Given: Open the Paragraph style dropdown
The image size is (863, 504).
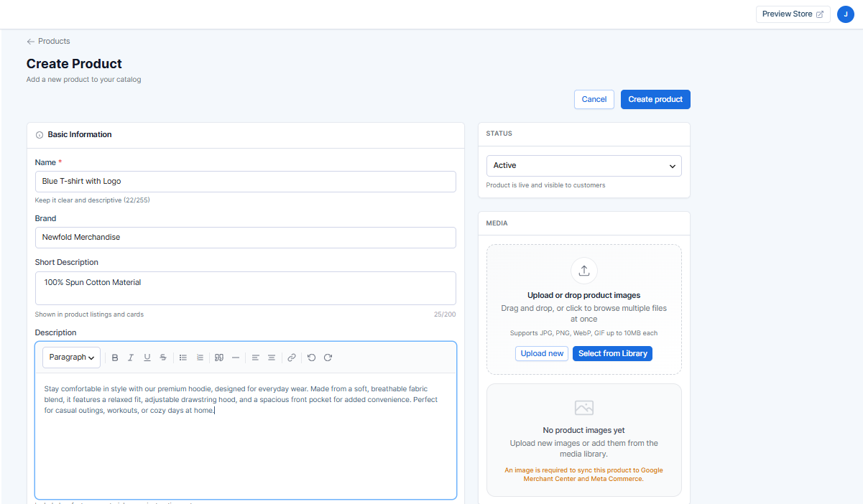Looking at the screenshot, I should (72, 358).
